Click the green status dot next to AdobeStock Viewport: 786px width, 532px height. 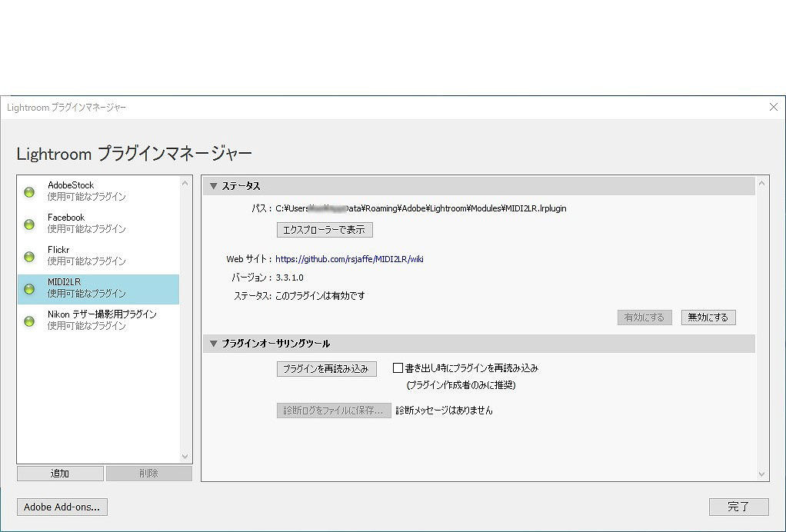click(29, 192)
